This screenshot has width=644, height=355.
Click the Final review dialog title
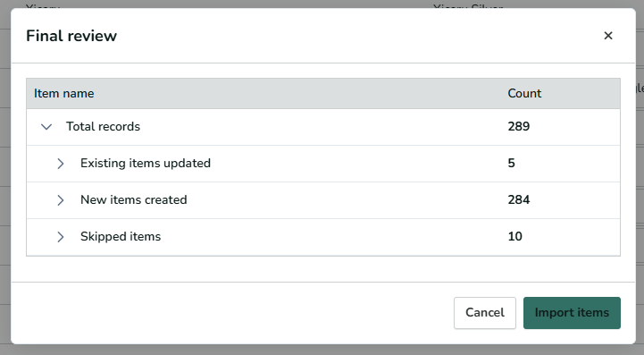click(71, 36)
